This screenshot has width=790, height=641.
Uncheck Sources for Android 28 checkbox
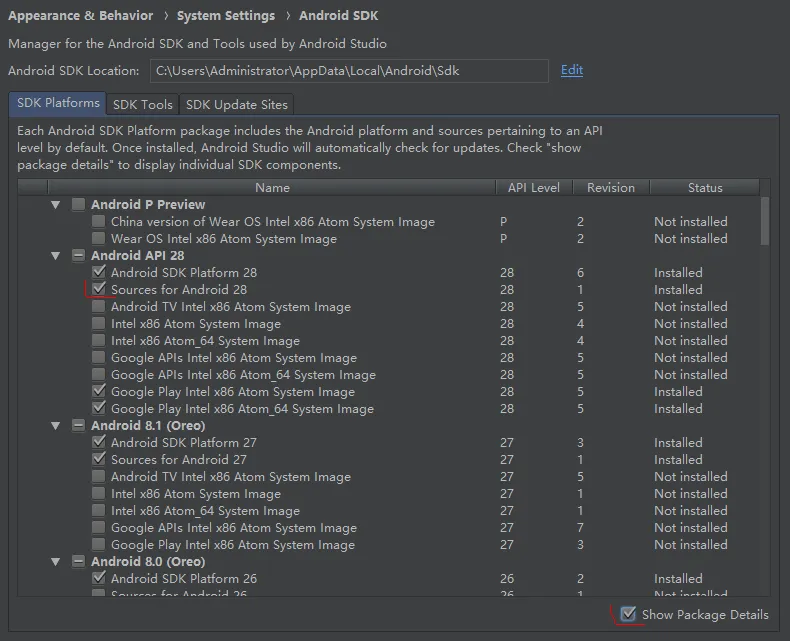pos(98,289)
